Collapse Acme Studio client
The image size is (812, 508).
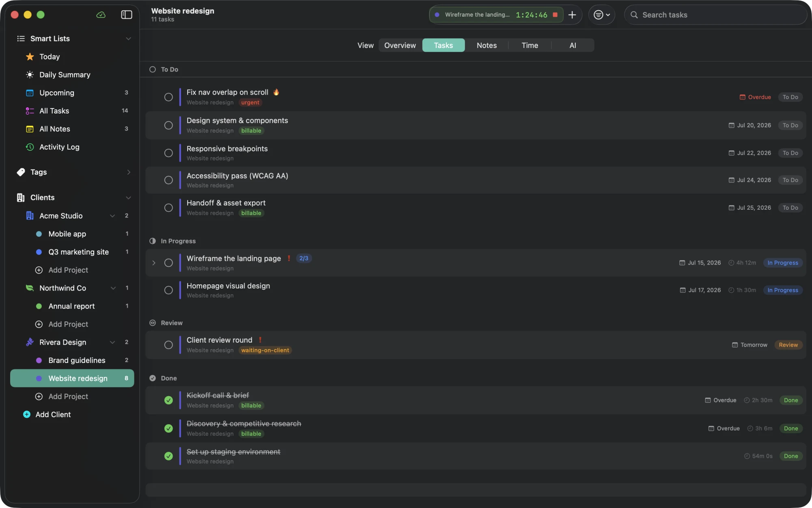coord(112,216)
